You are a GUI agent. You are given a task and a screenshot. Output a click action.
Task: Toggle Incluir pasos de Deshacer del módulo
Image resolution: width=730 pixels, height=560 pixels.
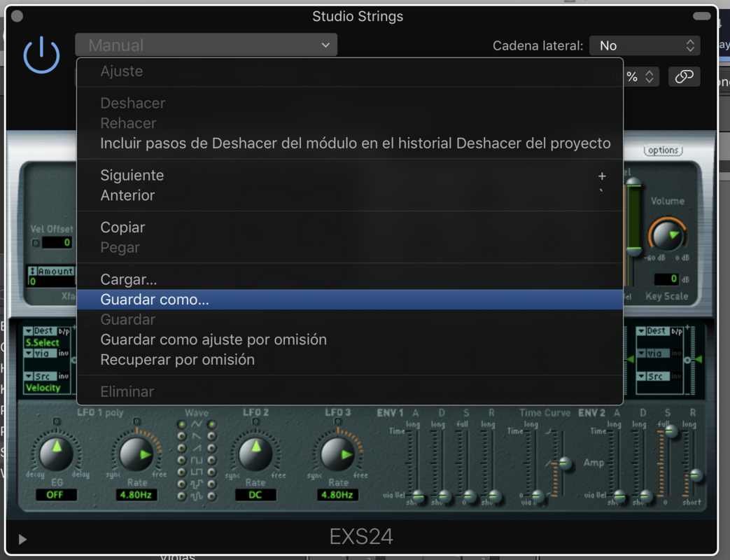pyautogui.click(x=350, y=143)
